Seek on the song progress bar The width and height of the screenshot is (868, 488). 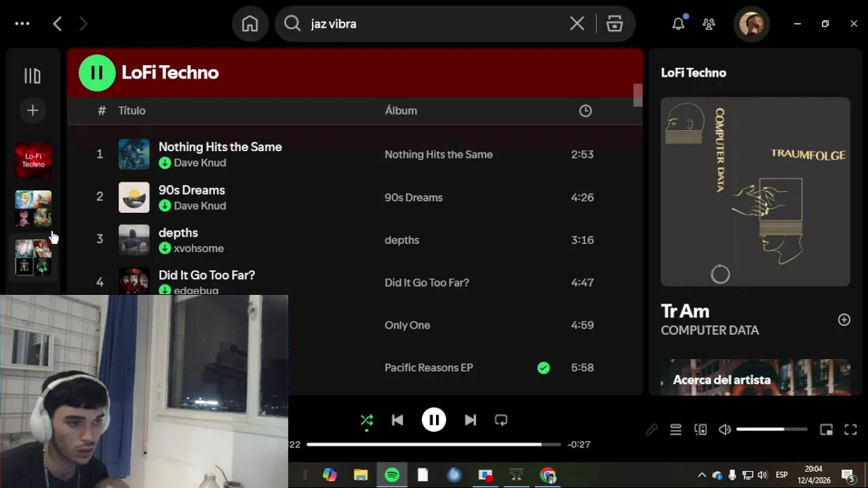click(434, 445)
